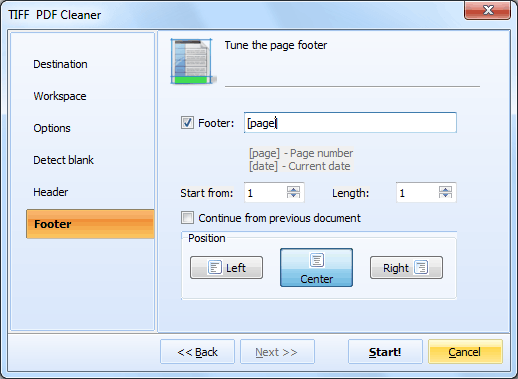The height and width of the screenshot is (379, 518).
Task: Select the Footer sidebar item
Action: 90,224
